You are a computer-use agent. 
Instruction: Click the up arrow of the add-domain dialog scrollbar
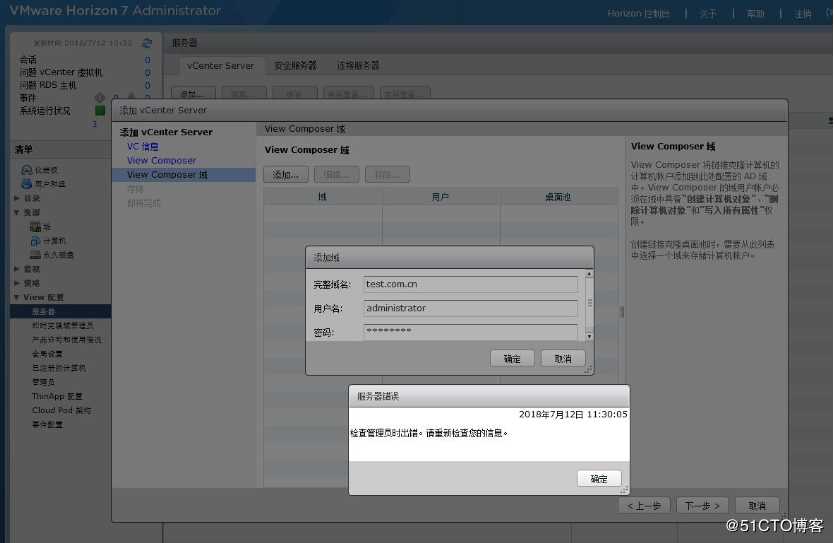pos(589,274)
